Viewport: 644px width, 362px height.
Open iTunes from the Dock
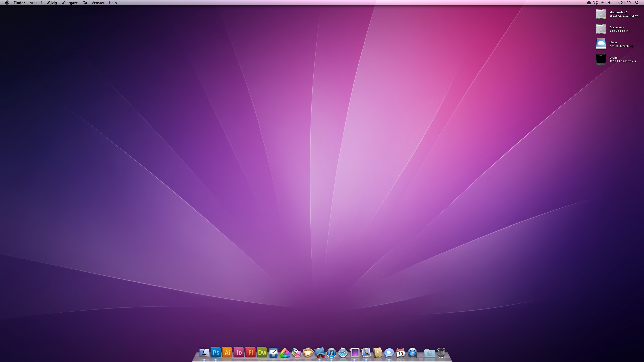click(x=331, y=353)
